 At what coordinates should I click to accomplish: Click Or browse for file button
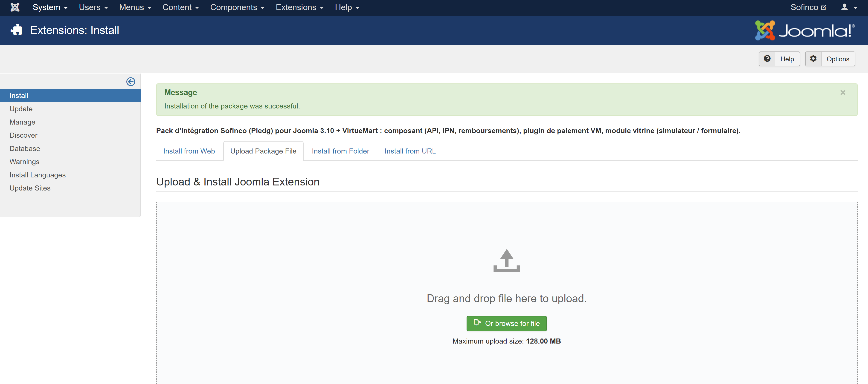(506, 323)
